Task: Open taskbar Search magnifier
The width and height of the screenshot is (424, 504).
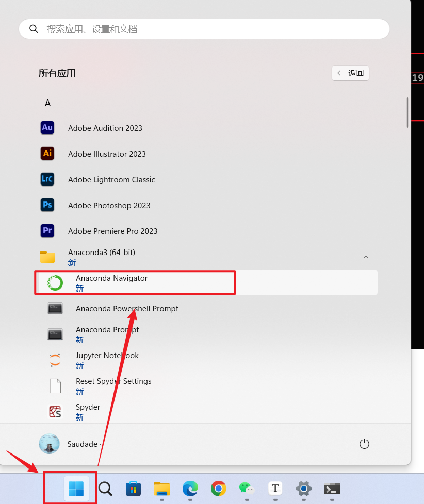Action: (105, 489)
